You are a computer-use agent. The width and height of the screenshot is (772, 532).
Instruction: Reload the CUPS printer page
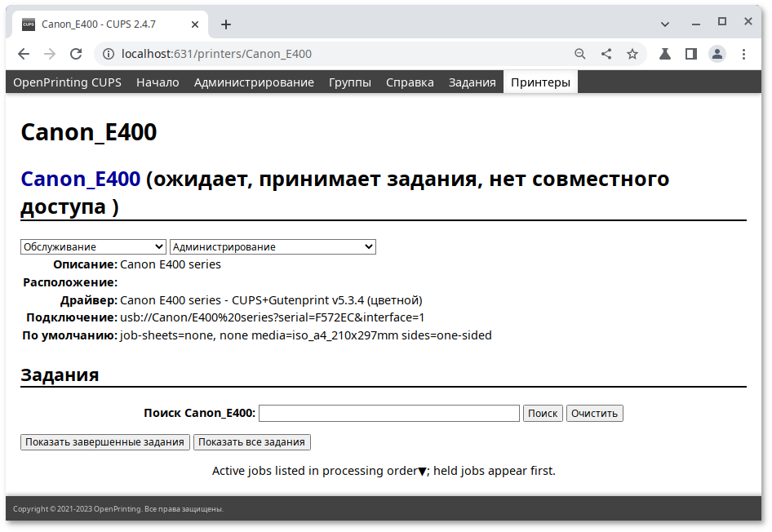[x=76, y=53]
